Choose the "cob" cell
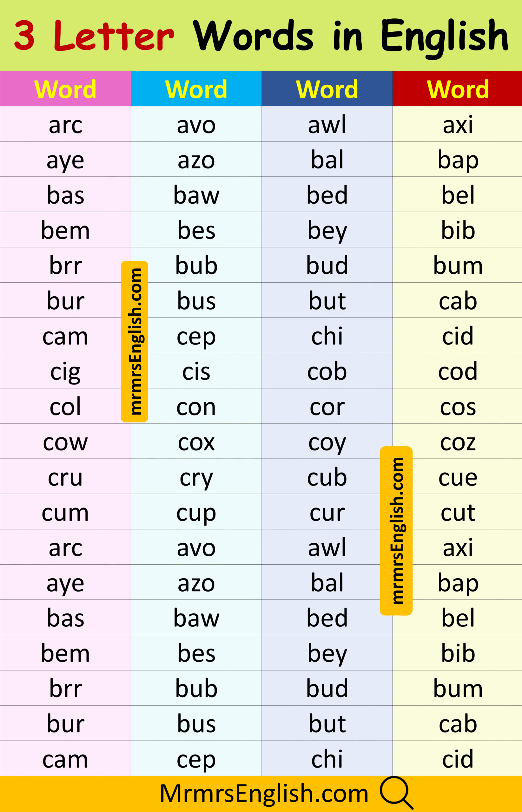 tap(327, 371)
